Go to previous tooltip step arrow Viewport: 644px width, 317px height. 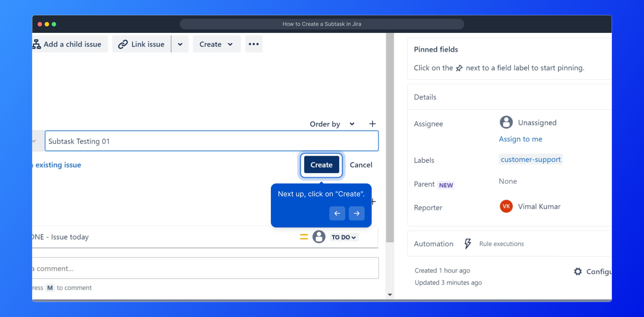(337, 213)
